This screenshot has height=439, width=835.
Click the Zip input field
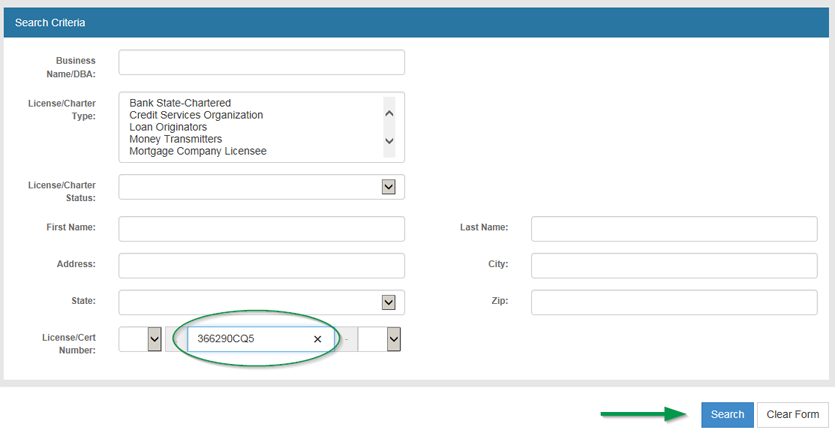[x=674, y=302]
